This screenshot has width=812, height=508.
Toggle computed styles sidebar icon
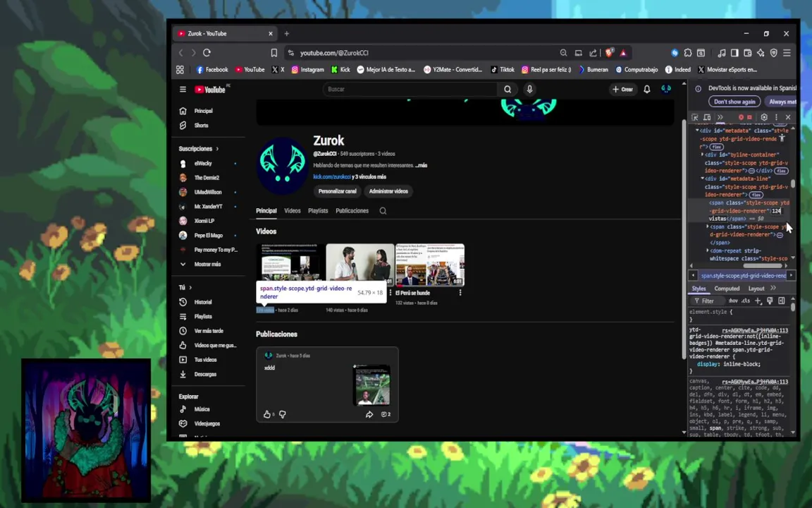point(782,301)
